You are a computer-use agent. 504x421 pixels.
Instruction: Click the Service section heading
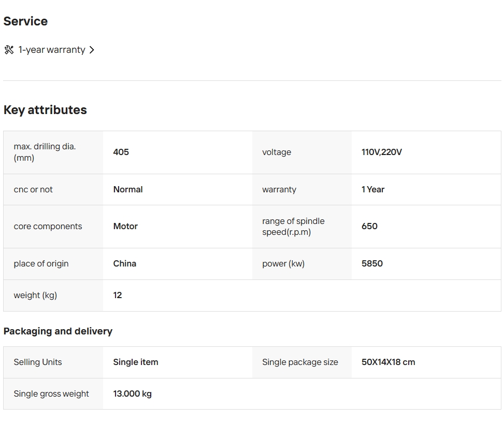coord(25,21)
